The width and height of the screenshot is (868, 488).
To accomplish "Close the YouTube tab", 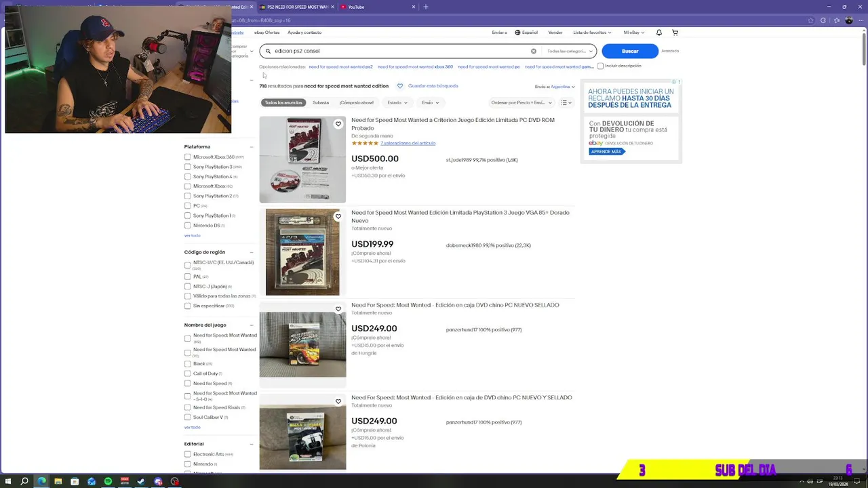I will (x=413, y=7).
